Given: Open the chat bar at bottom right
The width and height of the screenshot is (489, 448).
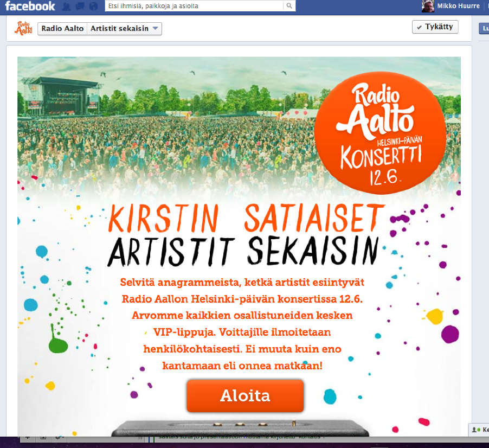Looking at the screenshot, I should click(479, 430).
